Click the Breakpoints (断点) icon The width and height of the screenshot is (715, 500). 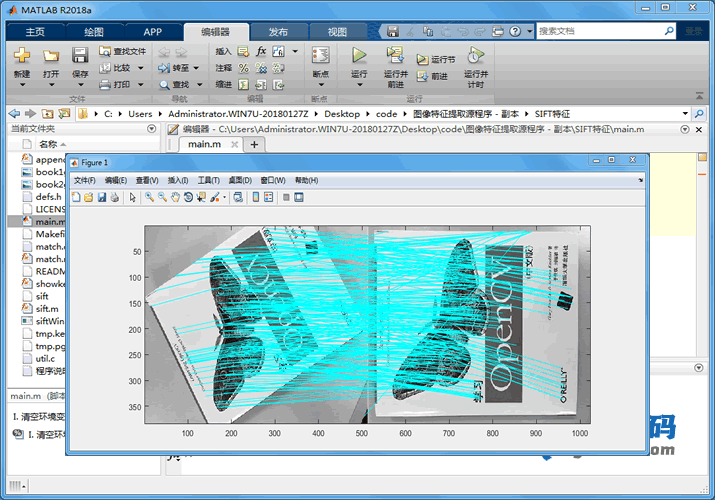click(321, 55)
